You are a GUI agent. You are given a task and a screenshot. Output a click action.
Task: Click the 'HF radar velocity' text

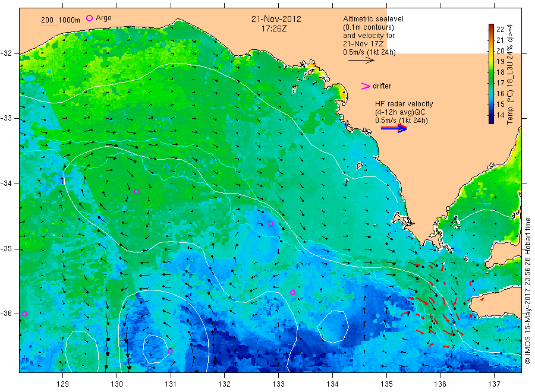pyautogui.click(x=404, y=104)
